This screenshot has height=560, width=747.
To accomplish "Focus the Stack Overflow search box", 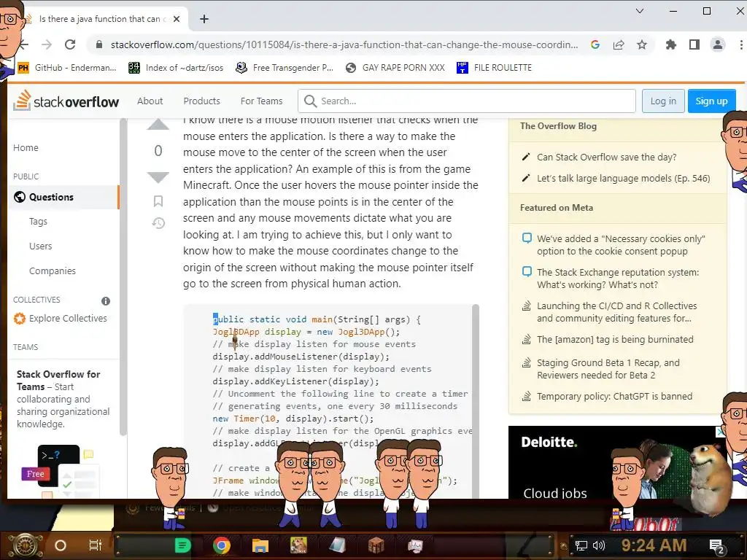I will (467, 101).
